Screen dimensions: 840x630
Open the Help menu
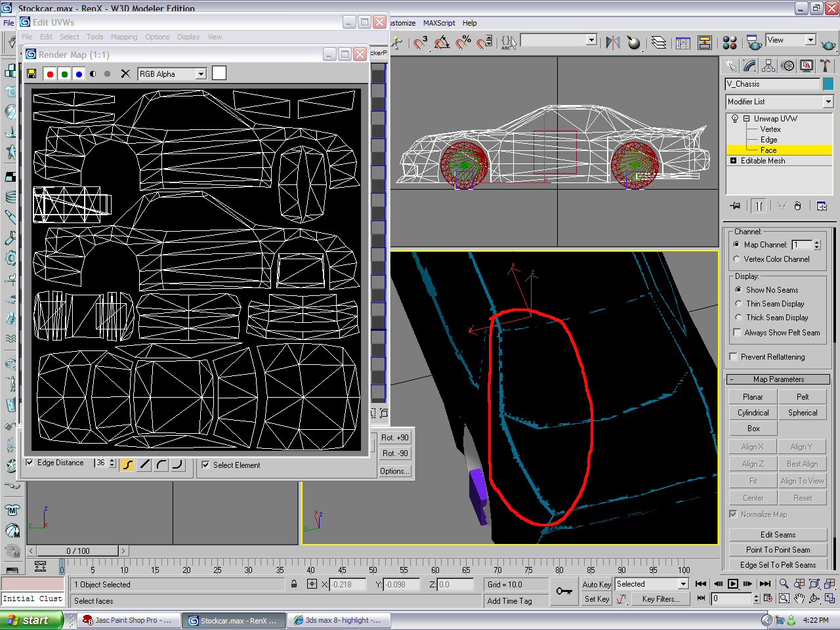[469, 23]
